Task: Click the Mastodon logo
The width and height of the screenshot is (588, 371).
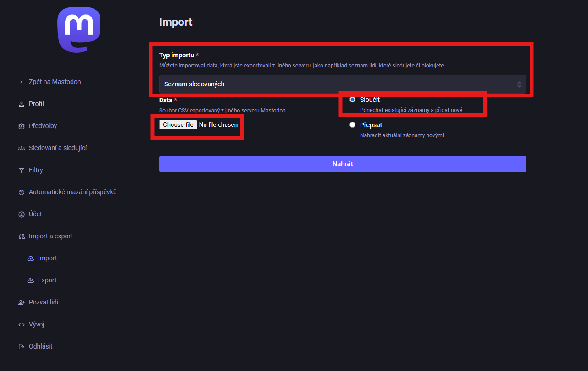Action: 79,30
